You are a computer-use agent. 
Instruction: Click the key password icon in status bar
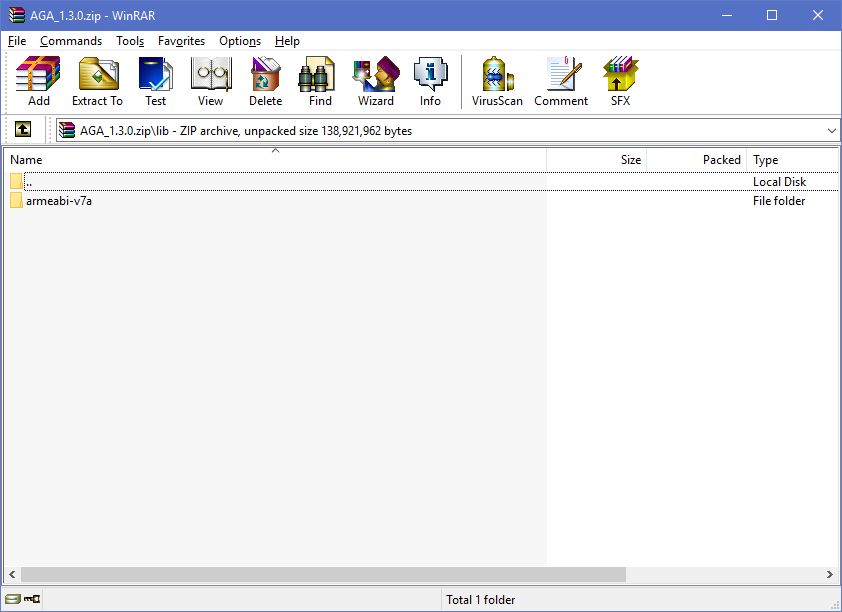point(32,599)
